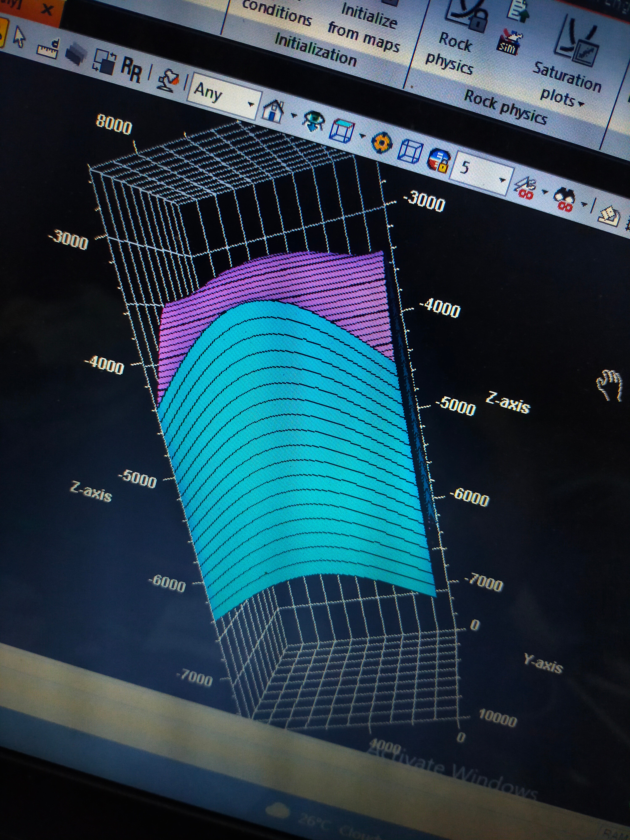
Task: Click the purple surface in the 3D view
Action: click(304, 277)
